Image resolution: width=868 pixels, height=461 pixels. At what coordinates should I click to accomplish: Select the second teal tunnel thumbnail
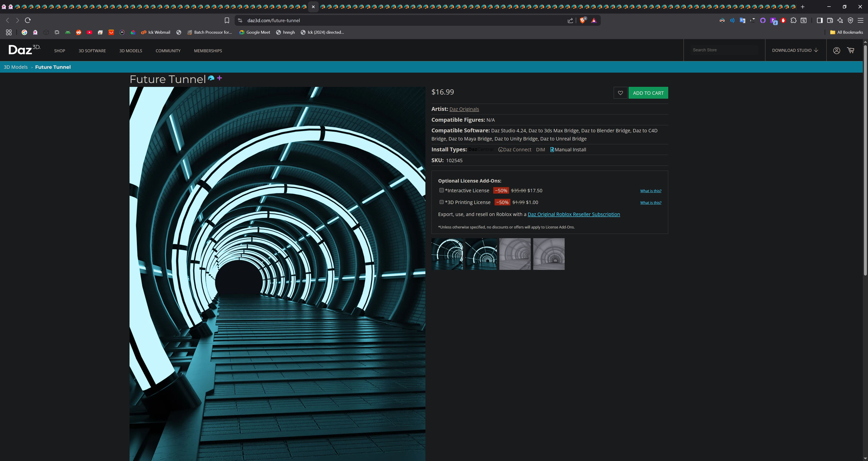tap(481, 254)
